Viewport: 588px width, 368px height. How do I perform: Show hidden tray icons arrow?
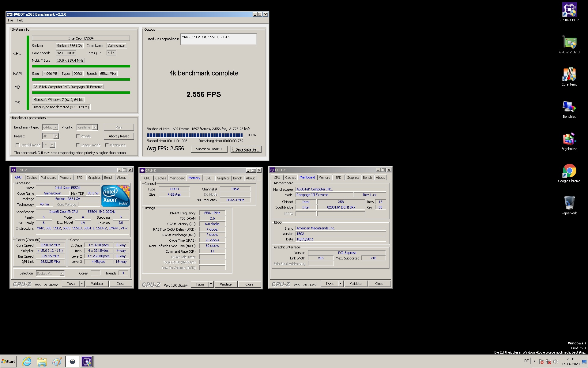(x=534, y=361)
